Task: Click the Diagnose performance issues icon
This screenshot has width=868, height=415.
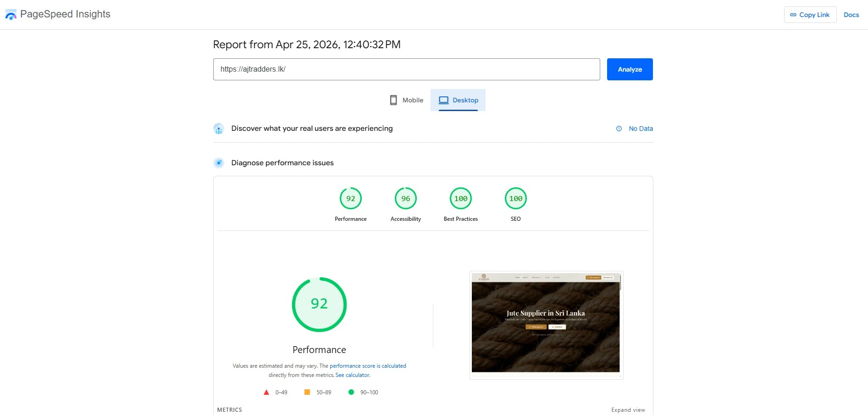Action: point(219,163)
